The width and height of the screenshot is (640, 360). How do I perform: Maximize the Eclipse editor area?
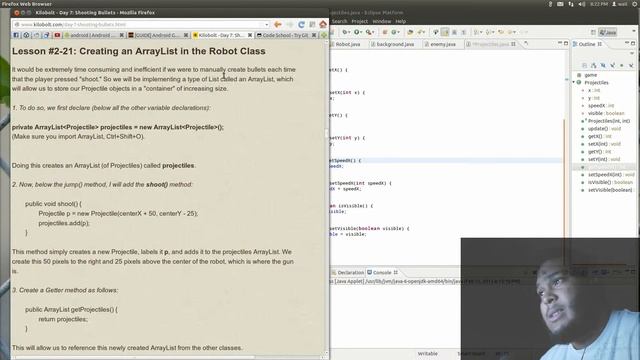(x=566, y=43)
